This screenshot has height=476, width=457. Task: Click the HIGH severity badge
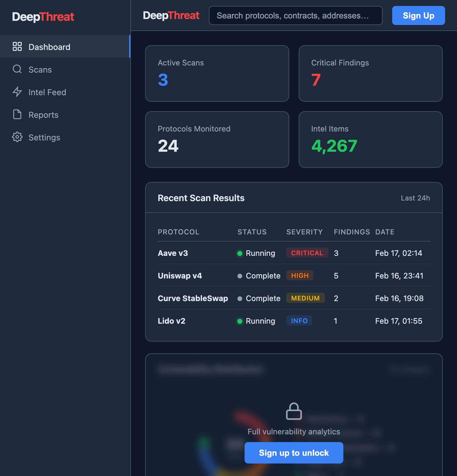tap(300, 275)
